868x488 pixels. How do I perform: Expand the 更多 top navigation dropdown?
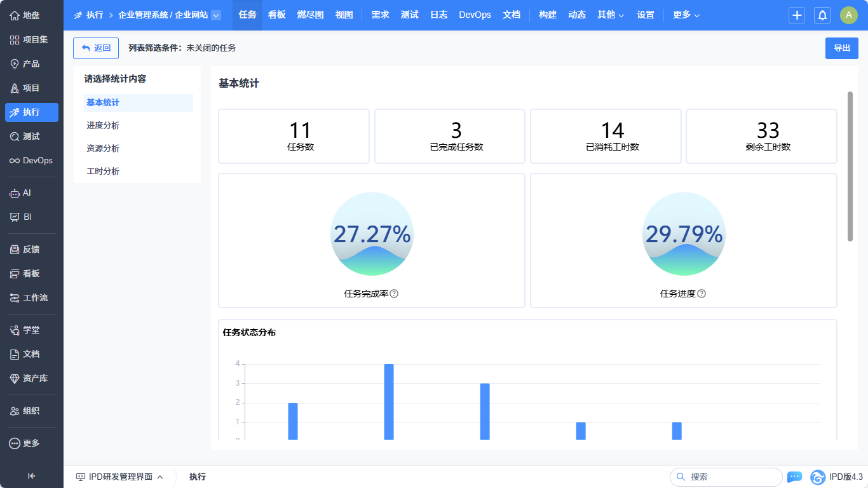[x=686, y=15]
